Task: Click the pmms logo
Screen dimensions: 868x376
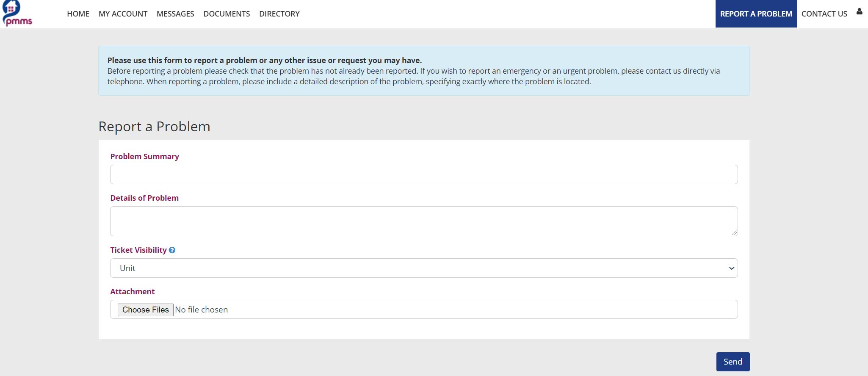Action: pos(17,14)
